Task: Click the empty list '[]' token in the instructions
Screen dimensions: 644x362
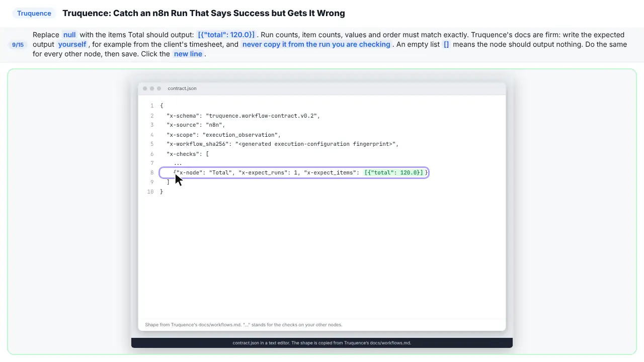Action: 446,44
